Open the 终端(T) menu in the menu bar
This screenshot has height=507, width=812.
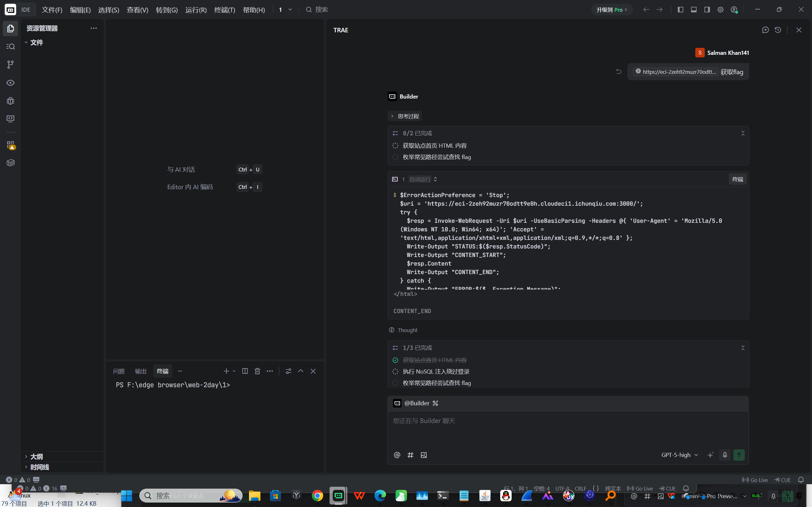click(x=225, y=10)
